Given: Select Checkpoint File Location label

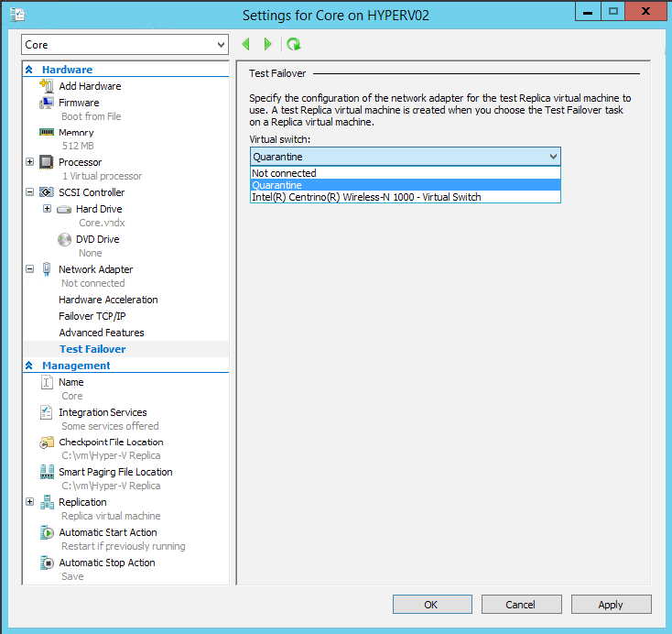Looking at the screenshot, I should pos(111,442).
